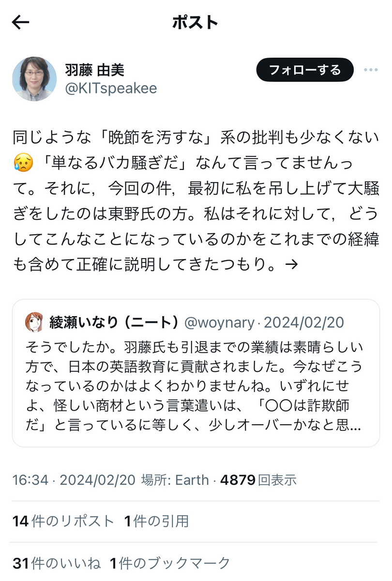View the 31件のいいね likes list

57,563
